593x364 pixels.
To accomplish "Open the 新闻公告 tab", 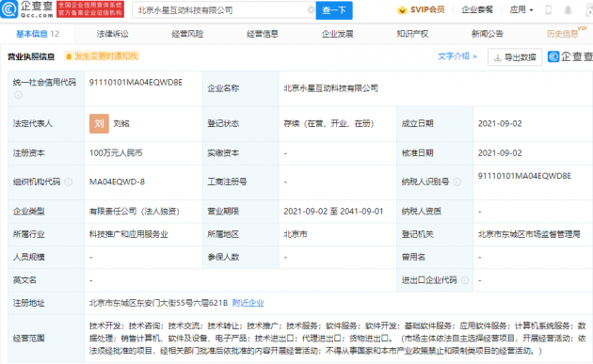I will coord(488,34).
